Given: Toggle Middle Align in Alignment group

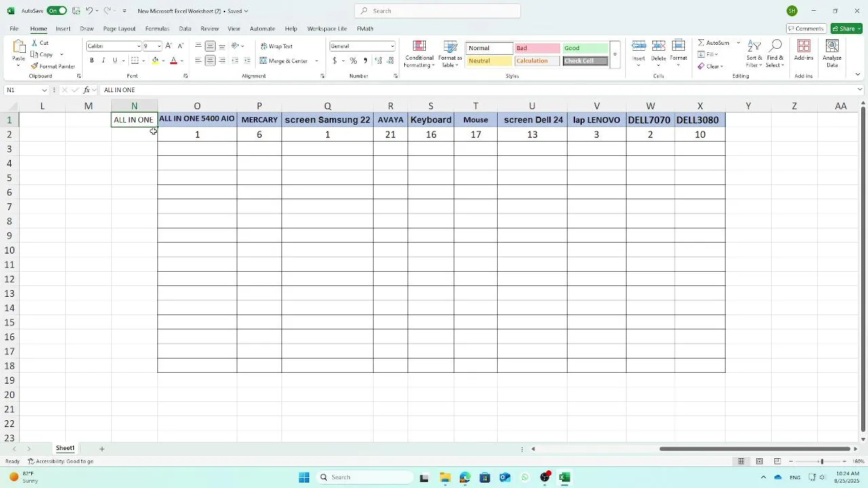Looking at the screenshot, I should [x=210, y=46].
